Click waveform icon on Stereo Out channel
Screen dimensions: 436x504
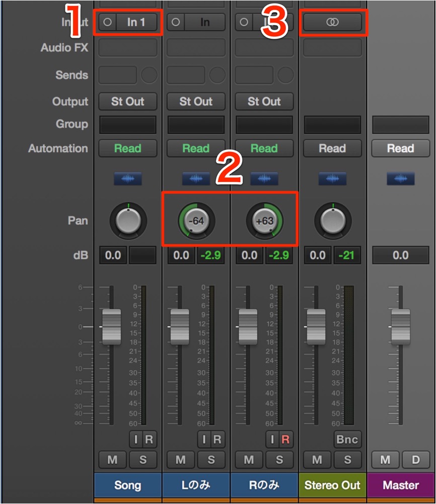coord(332,179)
